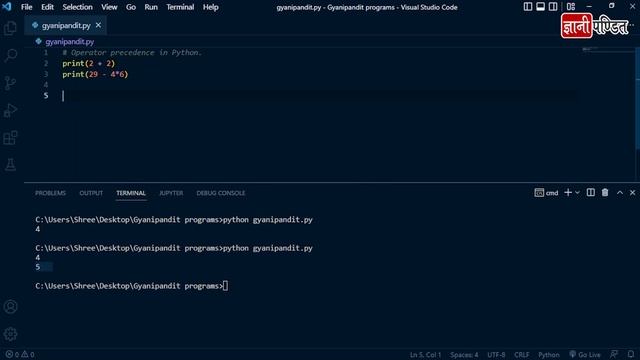Viewport: 640px width, 360px height.
Task: Open the Extensions view
Action: [10, 138]
